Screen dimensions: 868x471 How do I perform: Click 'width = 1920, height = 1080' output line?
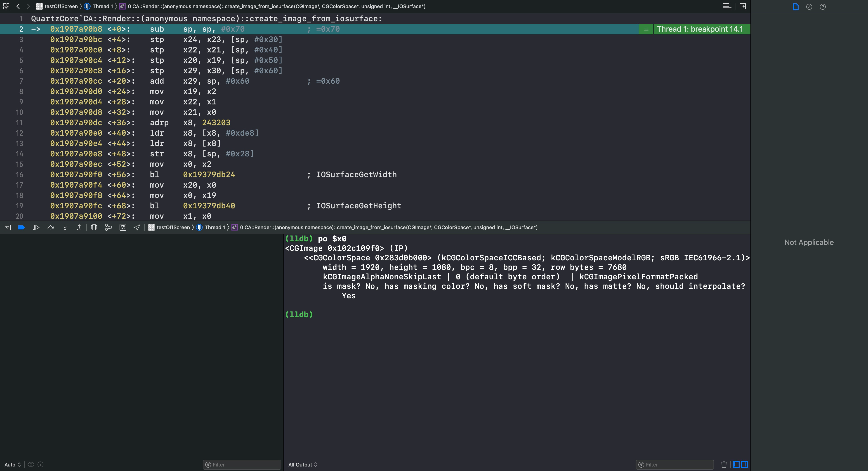474,268
